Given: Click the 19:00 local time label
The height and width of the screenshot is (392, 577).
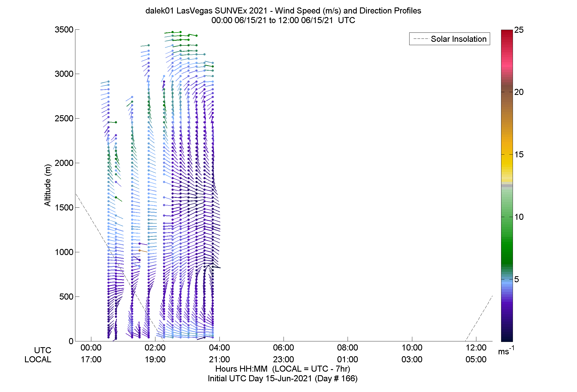Looking at the screenshot, I should coord(155,359).
